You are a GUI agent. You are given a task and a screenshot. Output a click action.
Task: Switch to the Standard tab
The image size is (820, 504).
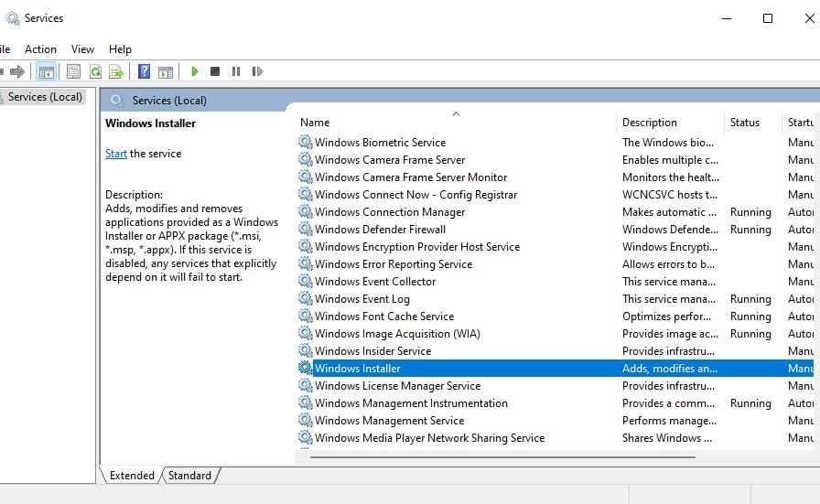tap(189, 476)
